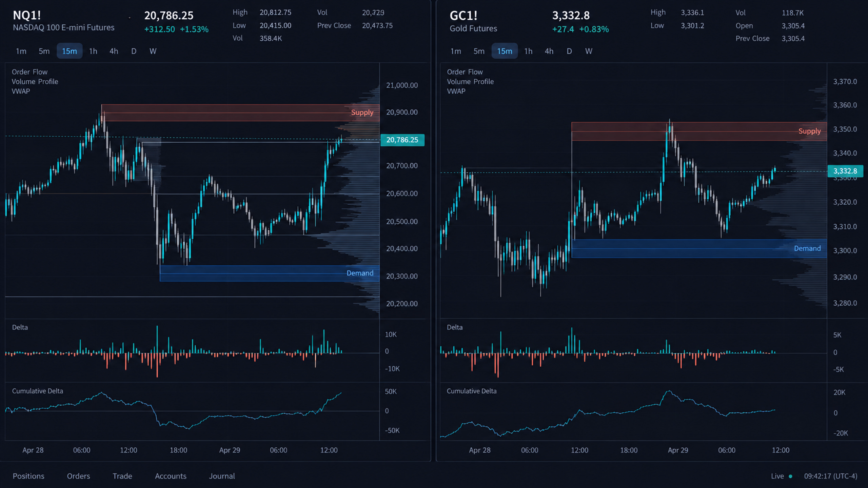Click Order Flow indicator label on NQ1! chart

pyautogui.click(x=29, y=72)
